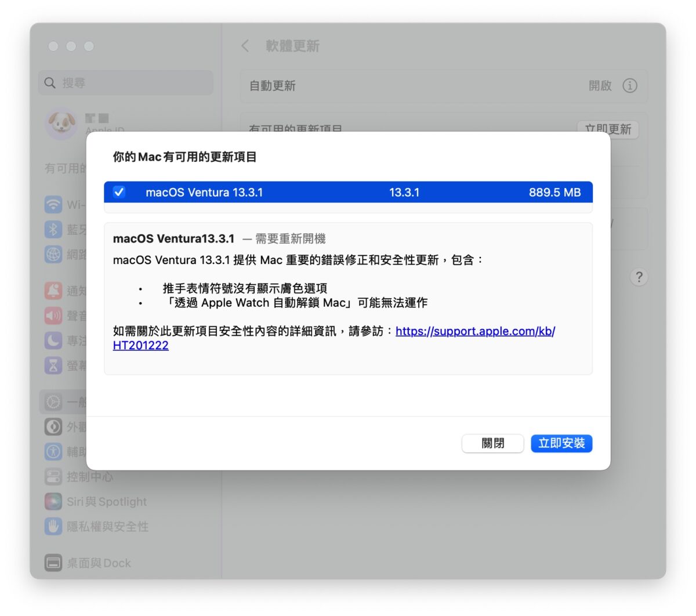Open the Sound speaker icon
The height and width of the screenshot is (616, 696).
tap(53, 315)
